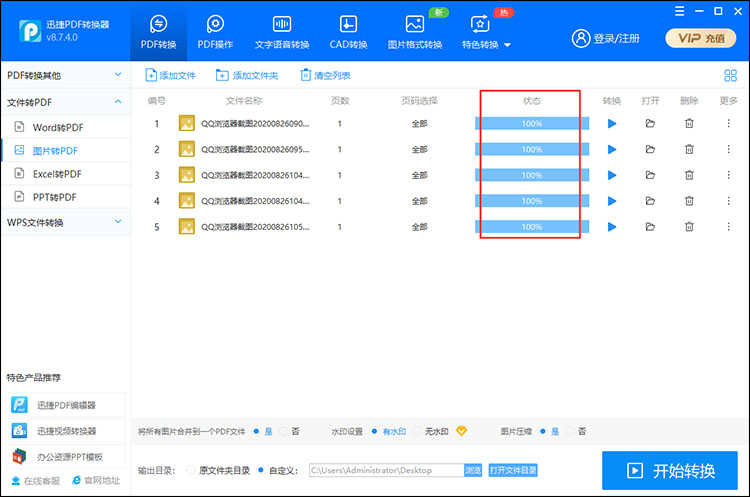The width and height of the screenshot is (750, 497).
Task: Open the 在线客服 support link
Action: point(36,481)
